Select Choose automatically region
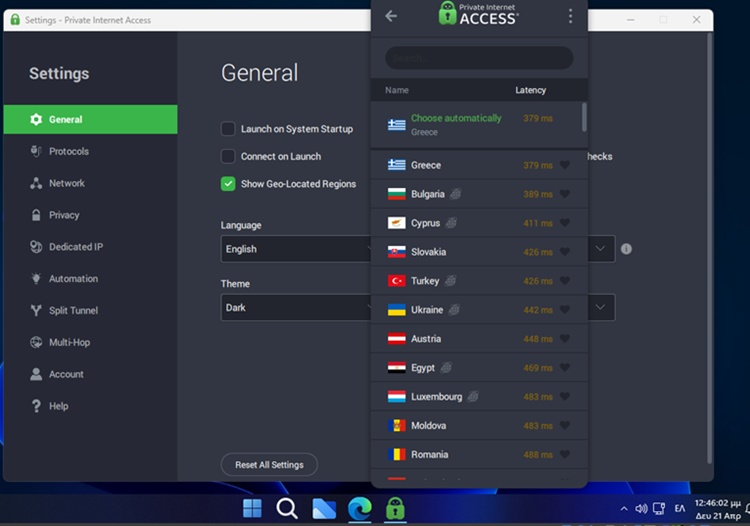The image size is (750, 526). [479, 124]
